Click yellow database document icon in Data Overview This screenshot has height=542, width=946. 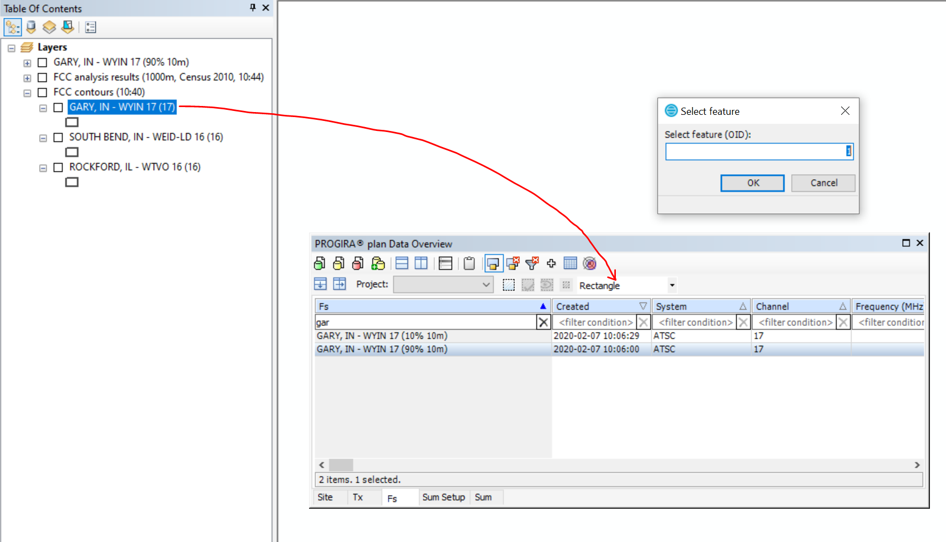pyautogui.click(x=339, y=263)
